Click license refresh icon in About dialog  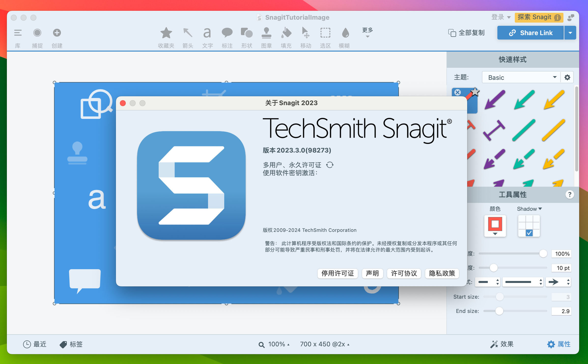330,165
